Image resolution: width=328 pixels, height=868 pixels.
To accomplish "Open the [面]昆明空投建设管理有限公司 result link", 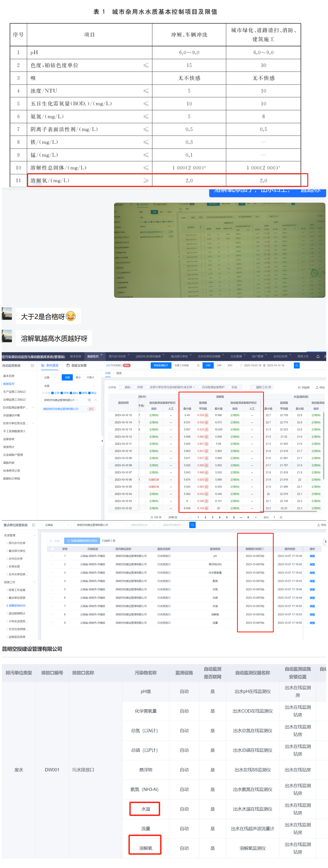I will [x=61, y=409].
